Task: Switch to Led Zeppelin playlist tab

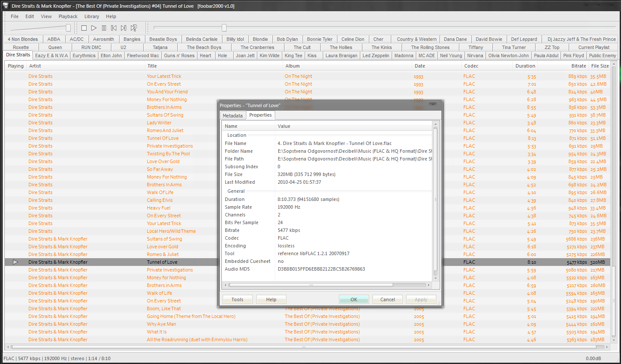Action: click(376, 56)
